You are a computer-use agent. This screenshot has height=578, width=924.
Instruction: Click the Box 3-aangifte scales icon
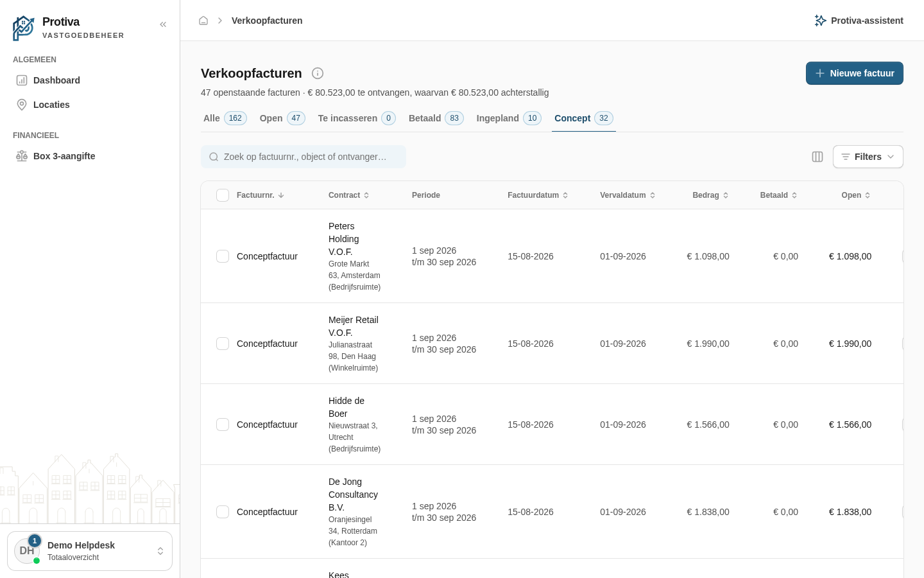(22, 156)
